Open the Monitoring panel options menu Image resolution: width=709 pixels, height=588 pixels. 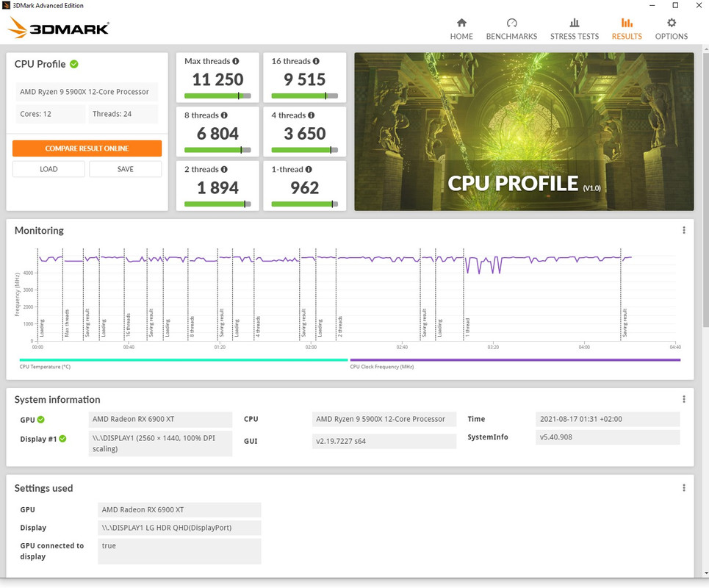684,230
